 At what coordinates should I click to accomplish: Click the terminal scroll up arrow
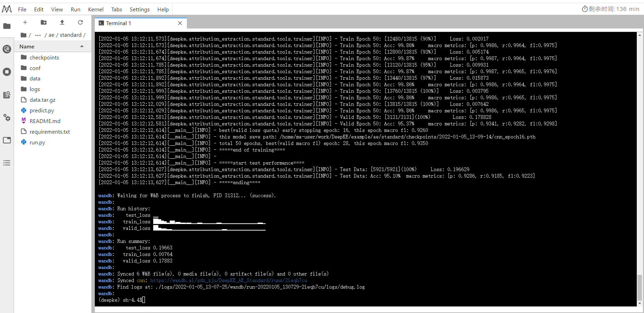[x=639, y=35]
